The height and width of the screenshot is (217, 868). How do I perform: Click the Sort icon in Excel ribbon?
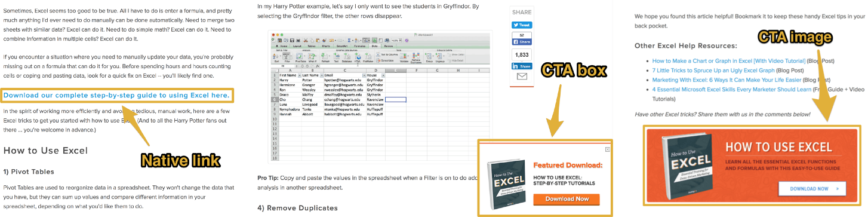276,57
